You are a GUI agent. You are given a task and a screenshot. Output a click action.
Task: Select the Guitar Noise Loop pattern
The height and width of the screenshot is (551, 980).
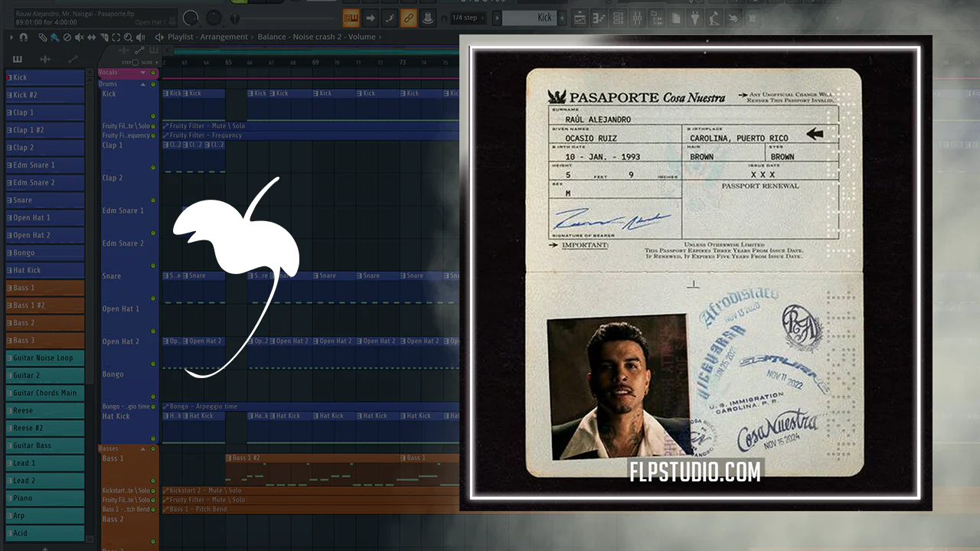(x=45, y=357)
